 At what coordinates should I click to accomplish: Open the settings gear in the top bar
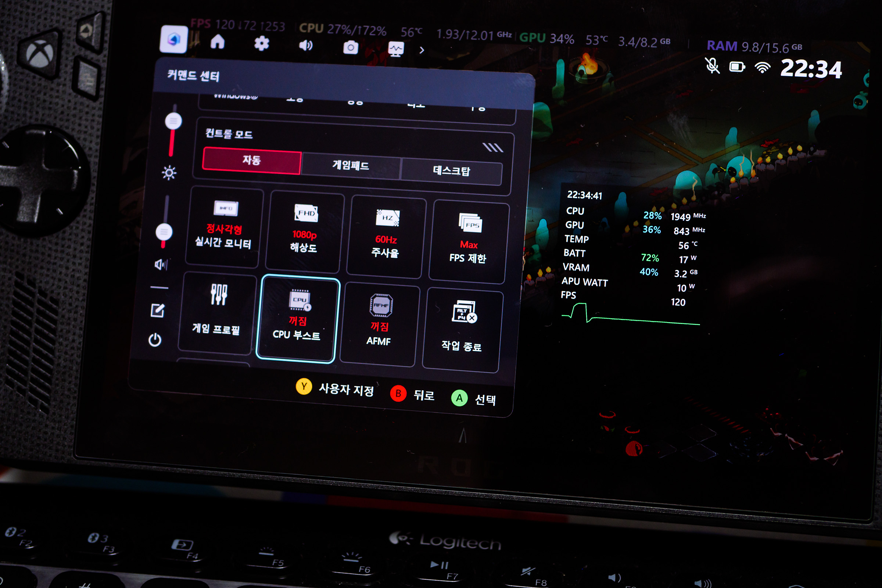click(x=261, y=44)
